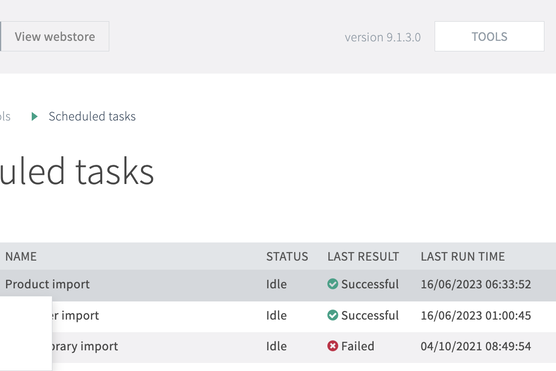This screenshot has height=371, width=556.
Task: Click Idle status in the Failed row
Action: pyautogui.click(x=277, y=346)
